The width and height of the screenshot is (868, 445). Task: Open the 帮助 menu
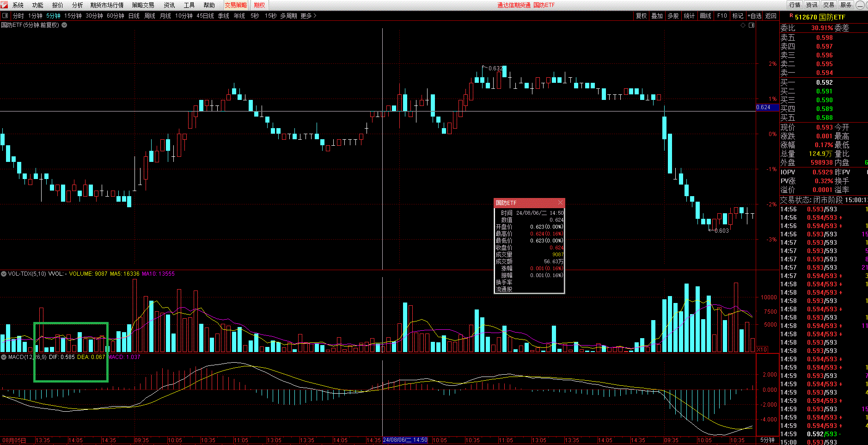point(209,5)
